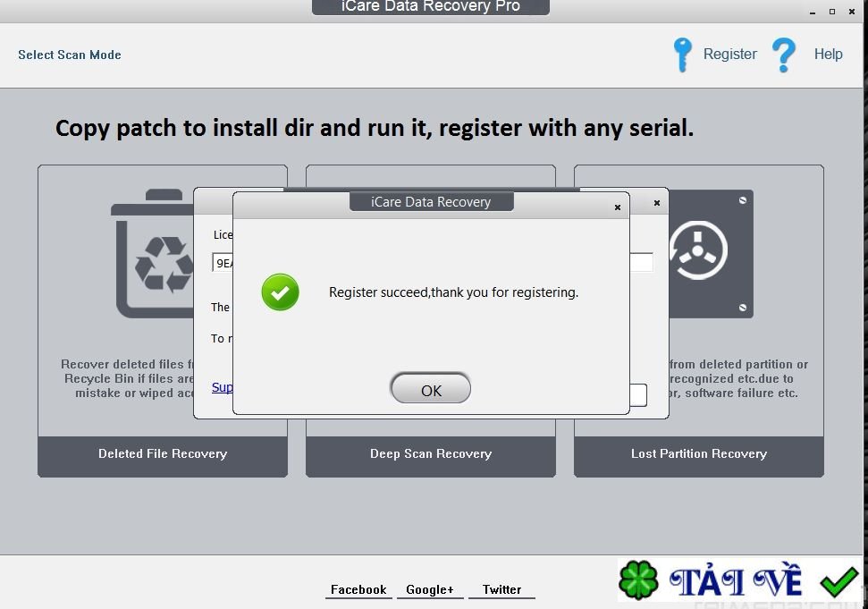868x609 pixels.
Task: Click the Select Scan Mode label
Action: [70, 55]
